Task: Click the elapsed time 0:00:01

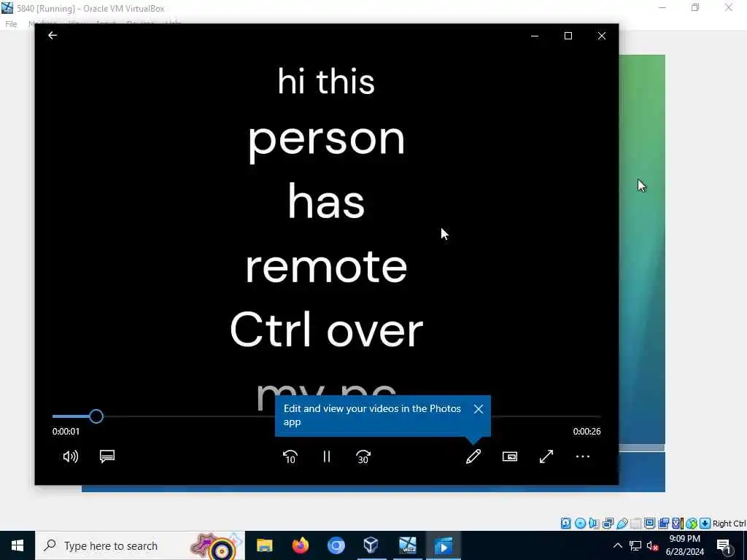Action: click(x=66, y=432)
